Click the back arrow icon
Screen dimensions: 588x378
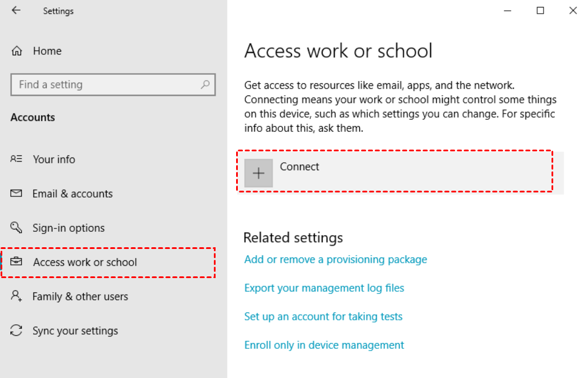(16, 10)
